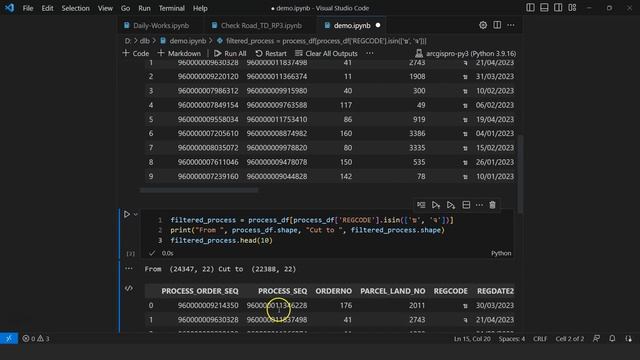640x360 pixels.
Task: Toggle secondary side bar layout icon
Action: tap(558, 8)
